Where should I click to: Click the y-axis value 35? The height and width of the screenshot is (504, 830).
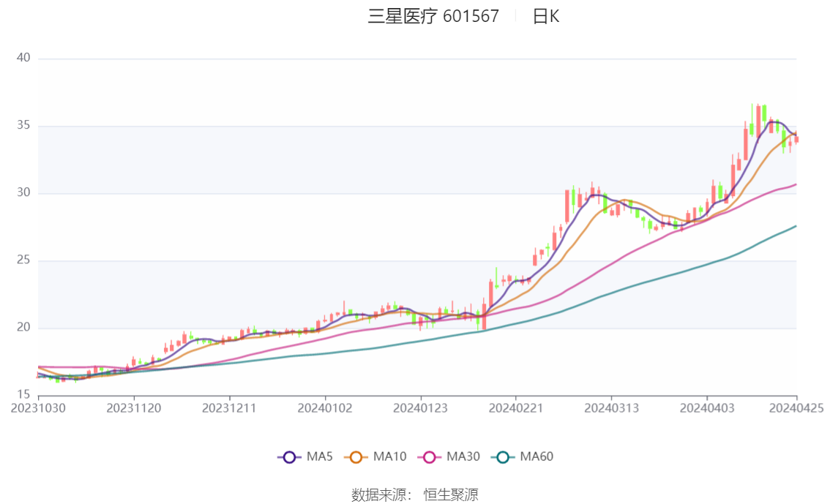click(x=23, y=125)
